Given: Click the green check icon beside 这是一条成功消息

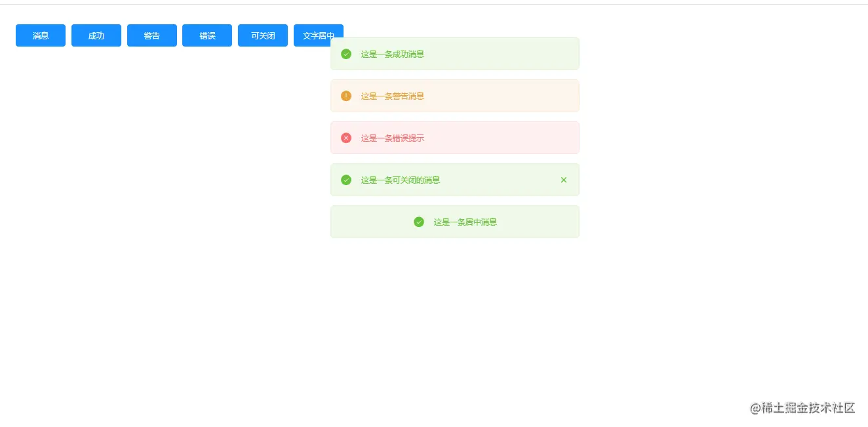Looking at the screenshot, I should point(346,54).
